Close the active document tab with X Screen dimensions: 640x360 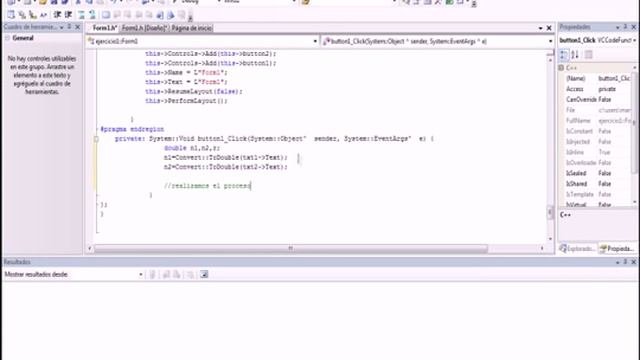coord(549,28)
